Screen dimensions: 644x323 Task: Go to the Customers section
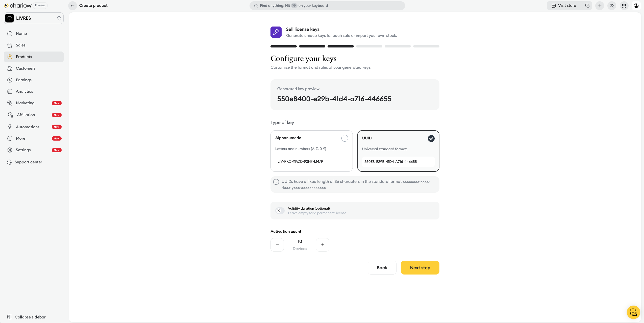[x=26, y=68]
